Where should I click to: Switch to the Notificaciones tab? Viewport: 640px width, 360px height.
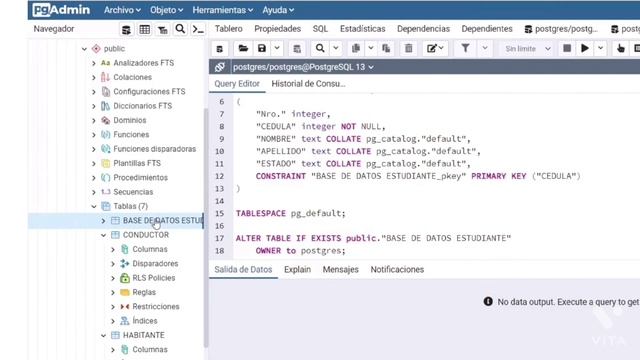pyautogui.click(x=397, y=269)
